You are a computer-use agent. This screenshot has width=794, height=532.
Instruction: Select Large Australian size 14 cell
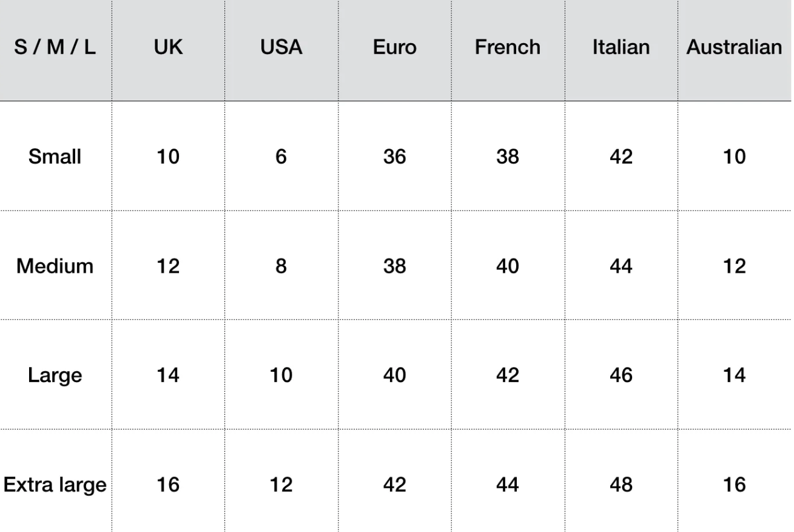[x=735, y=375]
